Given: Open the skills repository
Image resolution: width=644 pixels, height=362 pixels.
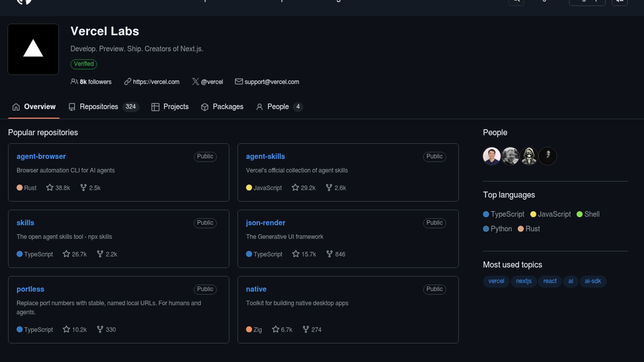Looking at the screenshot, I should 25,223.
